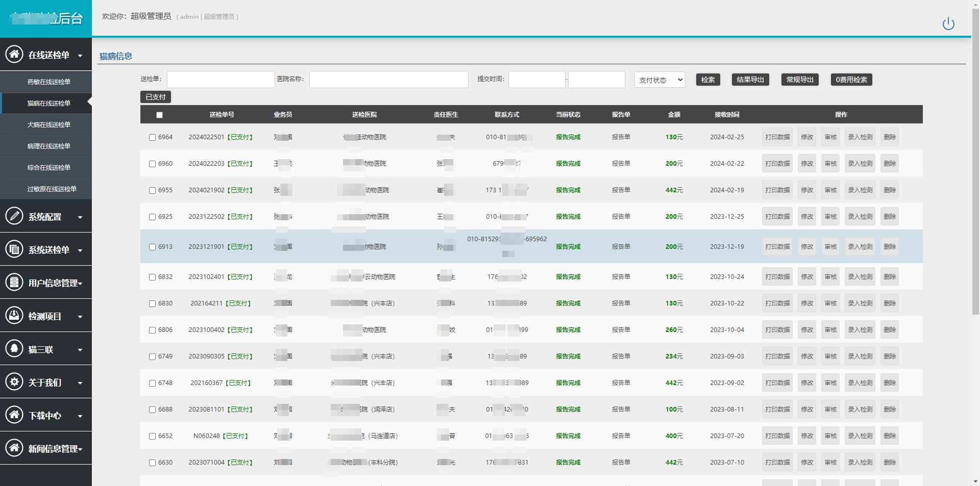Open 猫病在线送检单 submenu item
Screen dimensions: 980x486
[46, 103]
